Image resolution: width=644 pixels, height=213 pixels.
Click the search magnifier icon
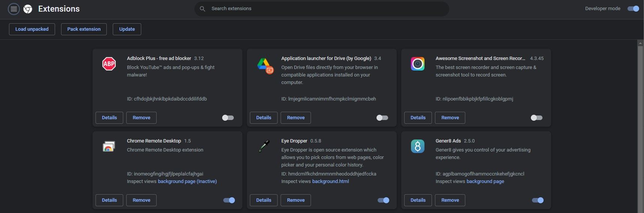202,9
